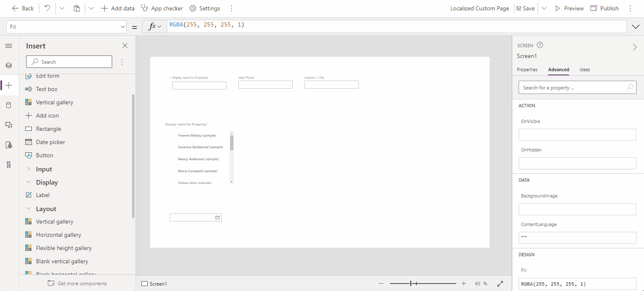Click the Paste icon in the toolbar
644x291 pixels.
(x=76, y=8)
